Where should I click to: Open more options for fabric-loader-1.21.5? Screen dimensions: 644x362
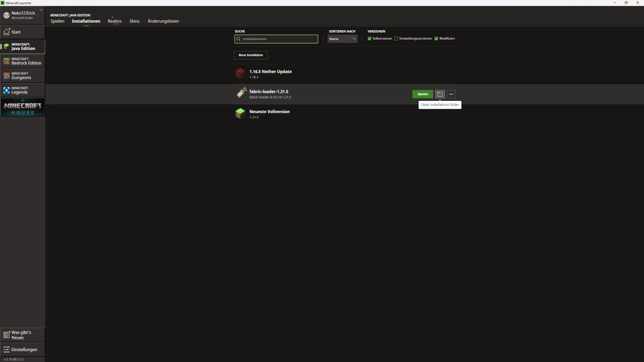click(x=451, y=94)
